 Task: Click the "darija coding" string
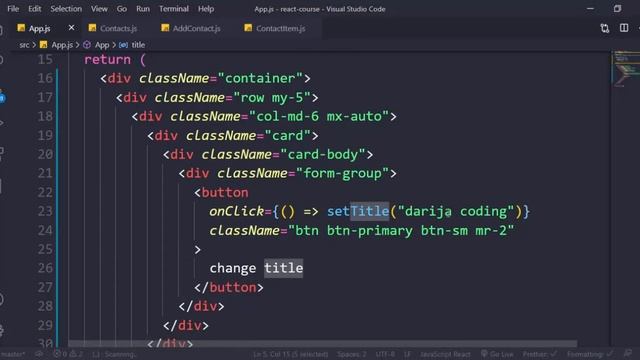pyautogui.click(x=456, y=211)
